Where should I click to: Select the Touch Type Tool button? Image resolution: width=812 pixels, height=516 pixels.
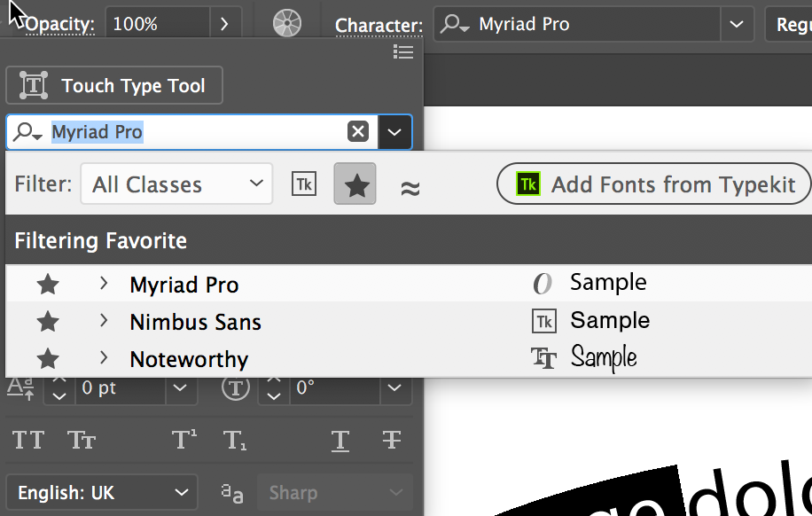[x=114, y=86]
